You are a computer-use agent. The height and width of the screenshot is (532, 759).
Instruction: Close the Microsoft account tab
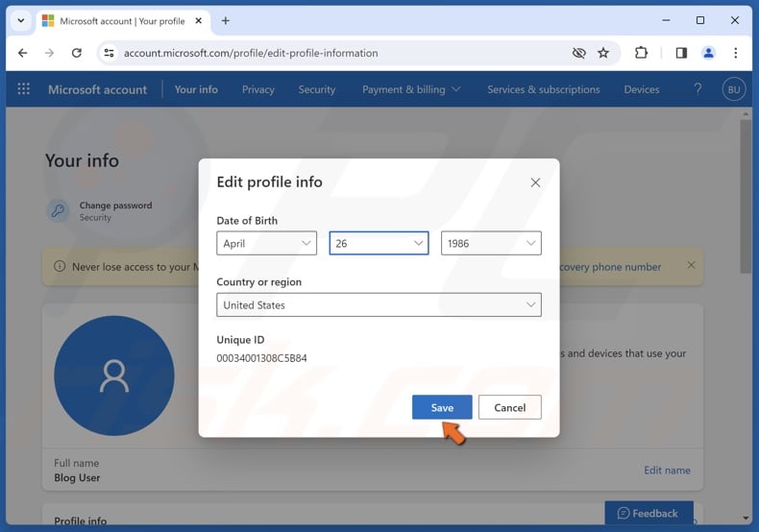pos(199,21)
